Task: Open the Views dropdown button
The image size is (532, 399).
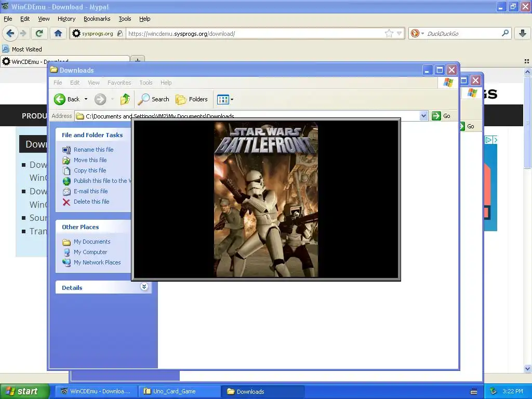Action: [x=225, y=99]
